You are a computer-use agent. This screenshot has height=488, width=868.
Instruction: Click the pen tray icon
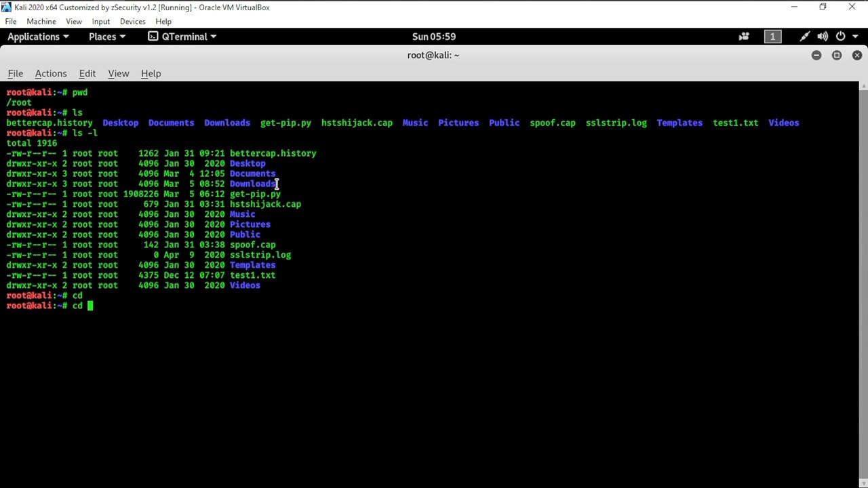(805, 37)
